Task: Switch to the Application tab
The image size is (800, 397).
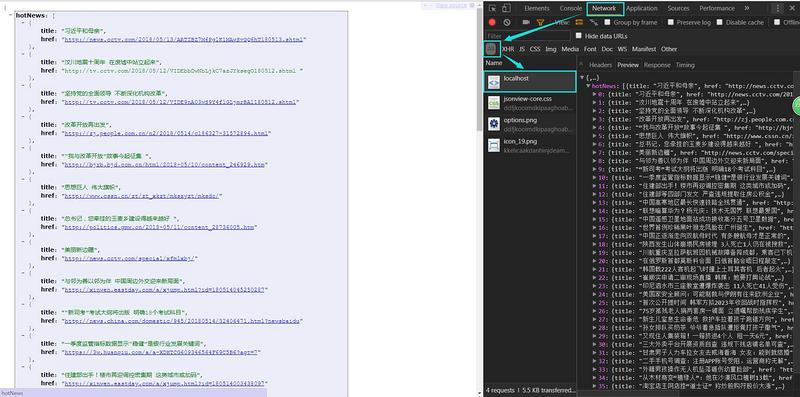Action: [642, 8]
